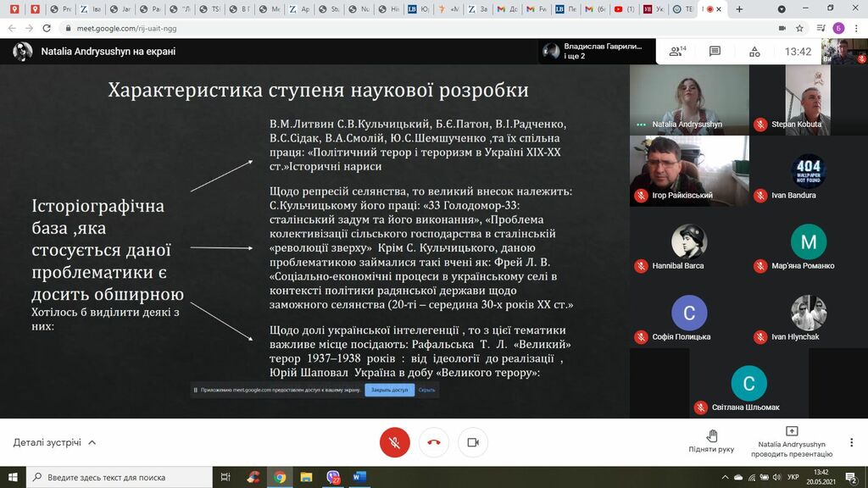Show the participants list (14 people)

point(677,52)
